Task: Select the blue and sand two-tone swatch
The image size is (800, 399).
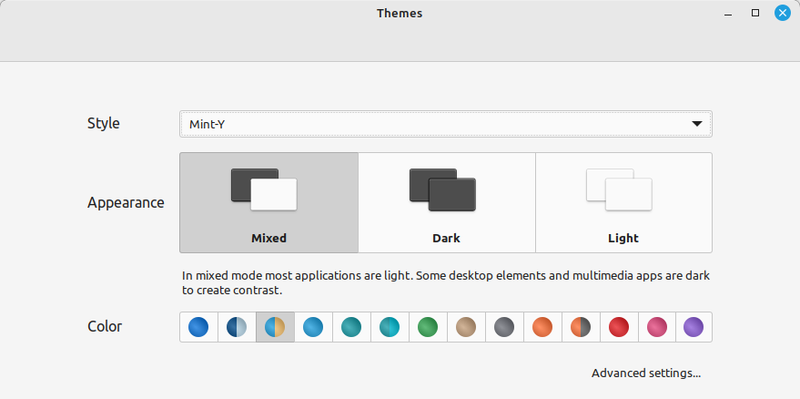Action: click(x=275, y=327)
